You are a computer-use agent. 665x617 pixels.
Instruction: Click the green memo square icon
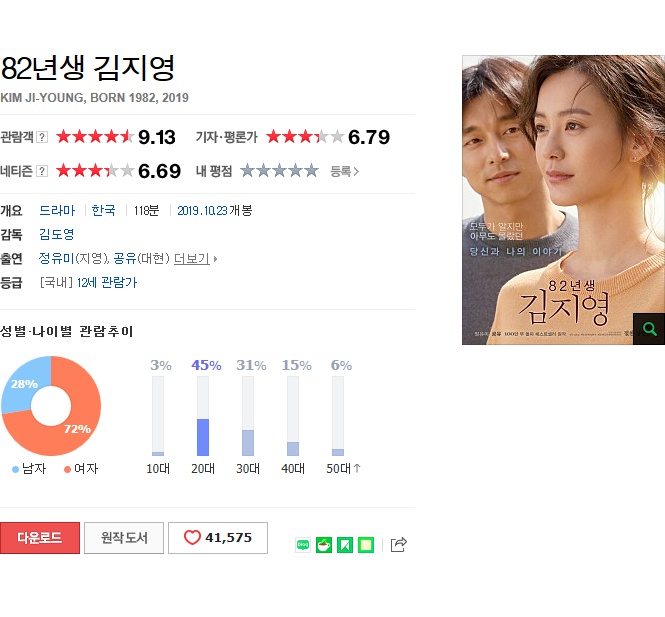[366, 544]
